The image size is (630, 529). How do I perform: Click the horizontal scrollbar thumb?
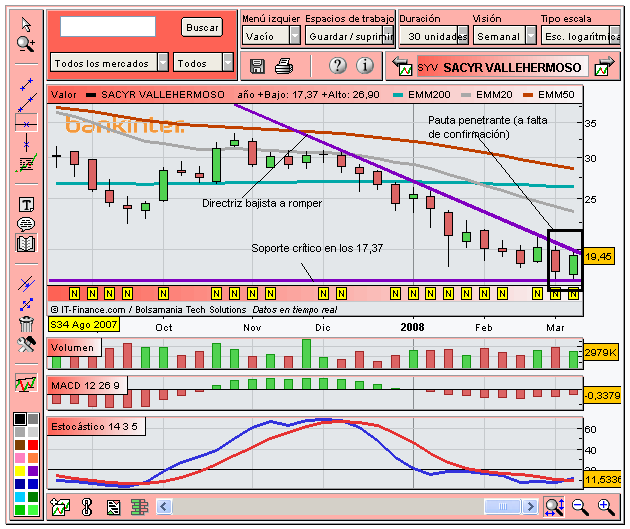coord(503,507)
